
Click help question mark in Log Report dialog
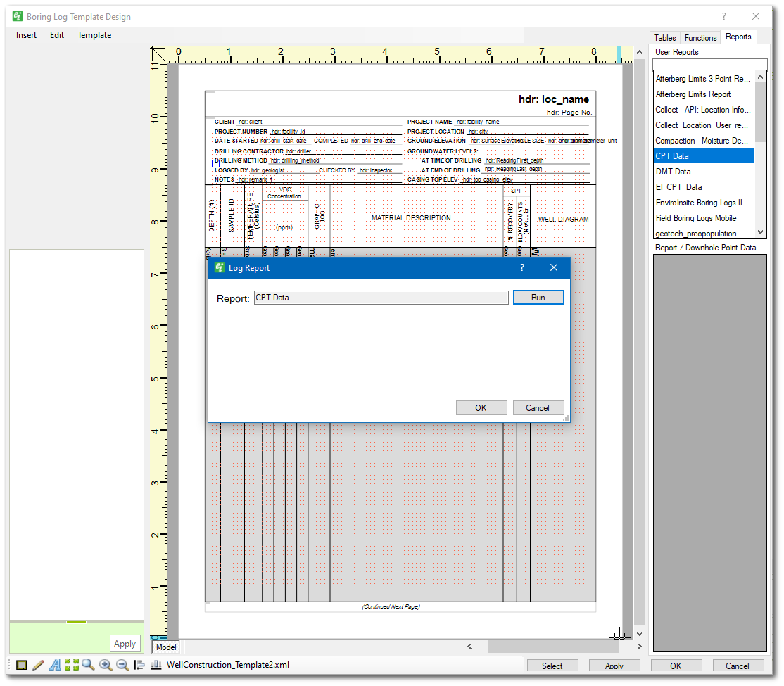coord(521,268)
